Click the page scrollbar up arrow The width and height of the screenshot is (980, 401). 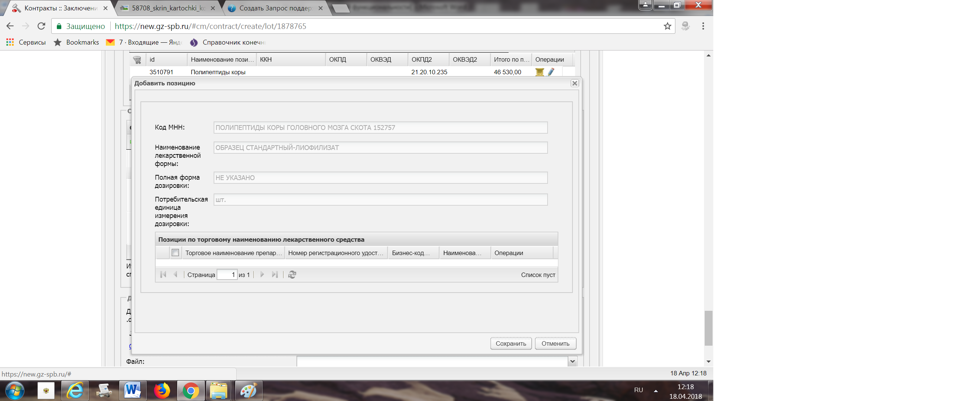[x=708, y=55]
